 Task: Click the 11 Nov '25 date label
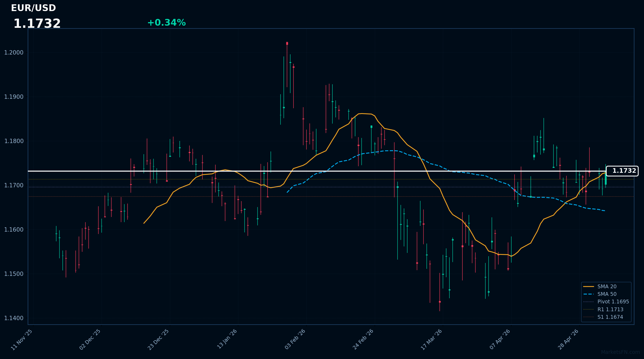22,340
